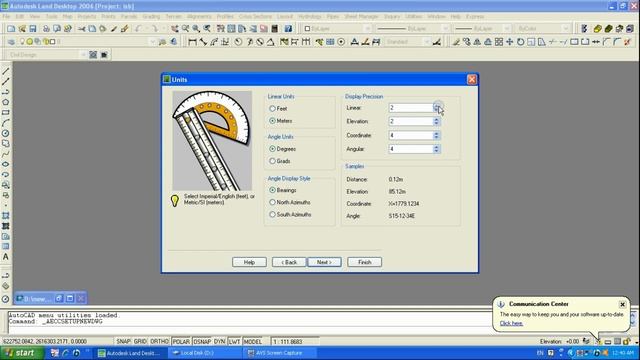Adjust the Elevation precision spinner
640x360 pixels.
coord(436,122)
